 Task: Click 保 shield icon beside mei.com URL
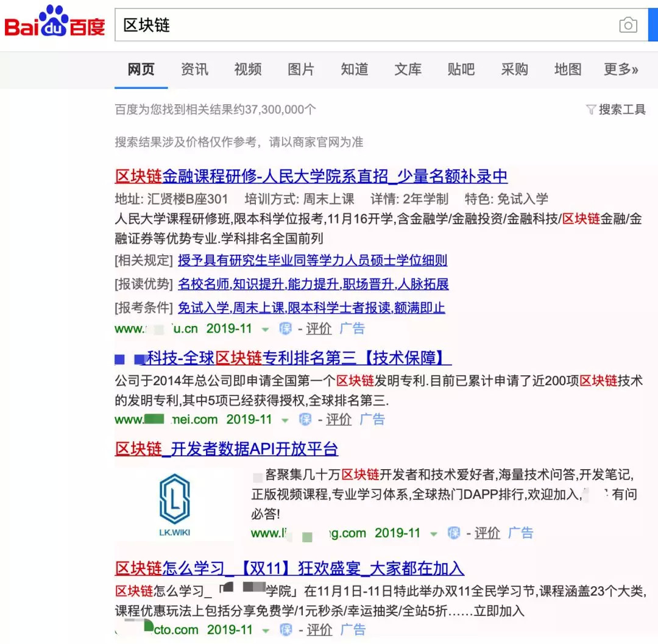point(305,420)
